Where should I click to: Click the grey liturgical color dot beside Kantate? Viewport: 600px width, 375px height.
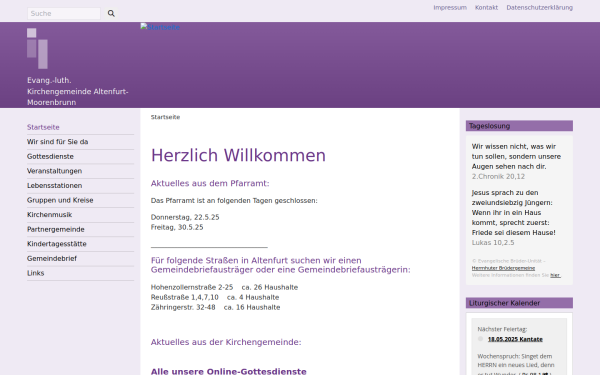[481, 339]
